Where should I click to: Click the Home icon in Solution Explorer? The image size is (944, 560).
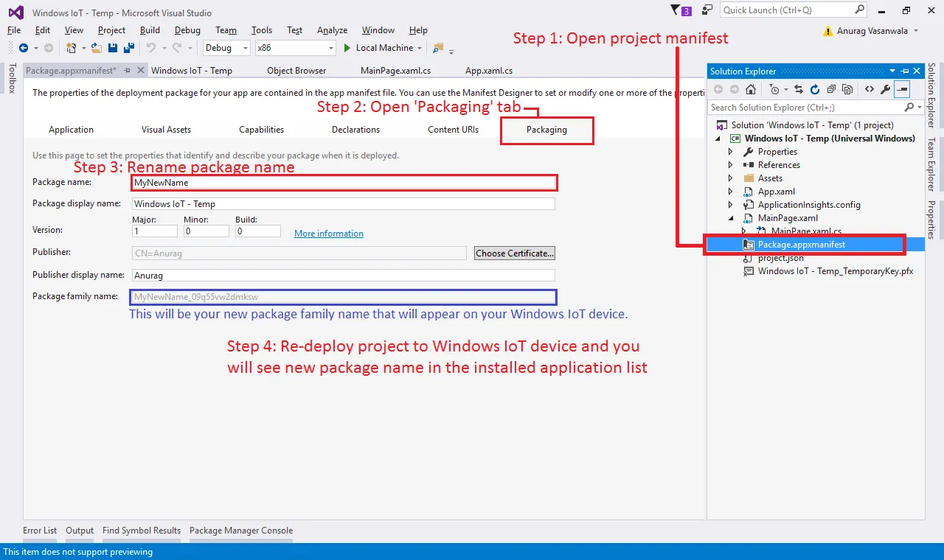click(751, 89)
